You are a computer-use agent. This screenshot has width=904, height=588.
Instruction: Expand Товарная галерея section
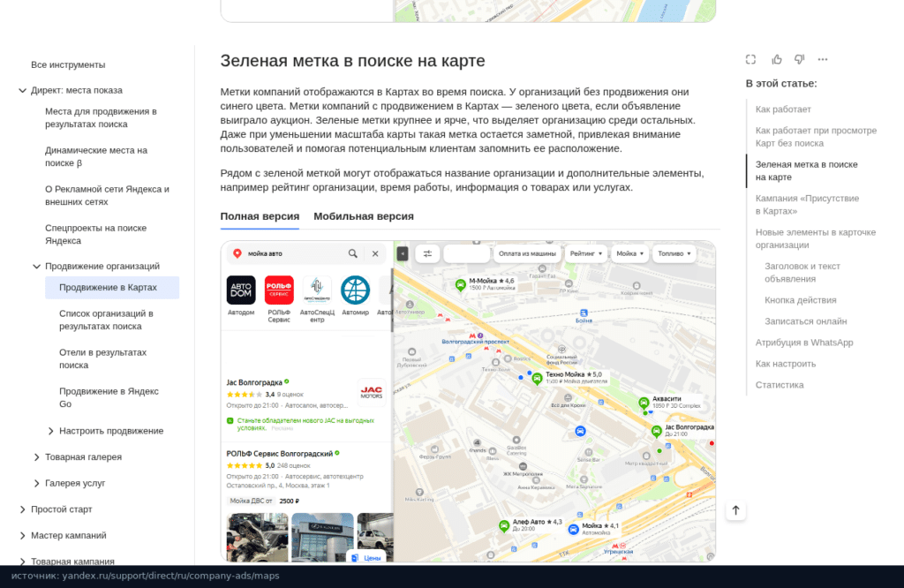36,457
